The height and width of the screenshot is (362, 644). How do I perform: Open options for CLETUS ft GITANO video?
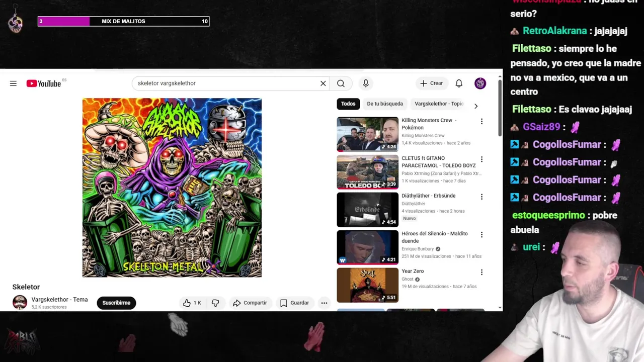[481, 159]
